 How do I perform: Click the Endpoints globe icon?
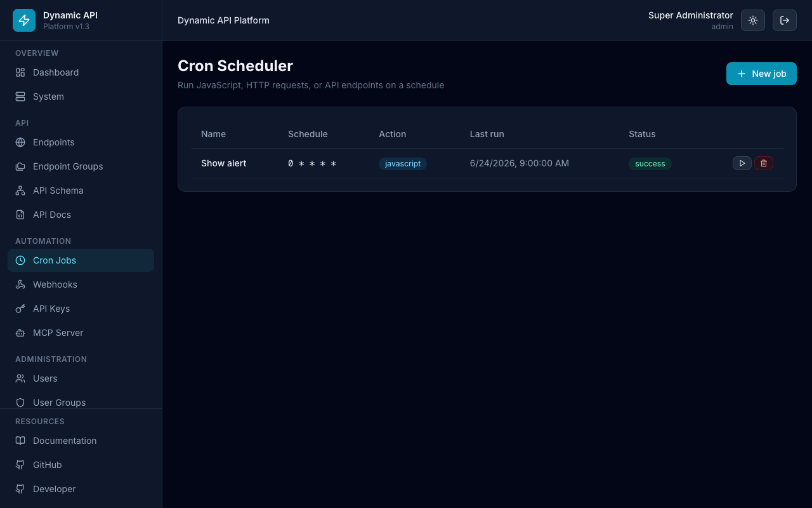(20, 142)
